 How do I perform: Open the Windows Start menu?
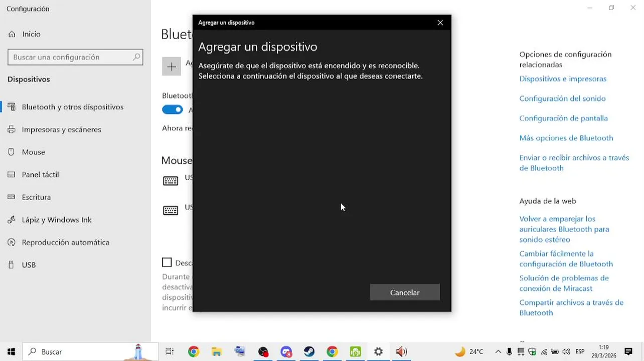(11, 351)
